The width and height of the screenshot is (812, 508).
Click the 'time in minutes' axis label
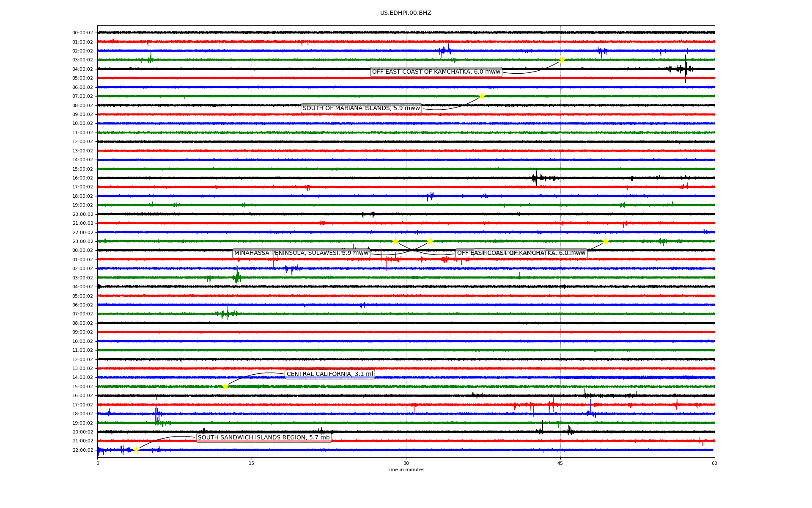[406, 470]
